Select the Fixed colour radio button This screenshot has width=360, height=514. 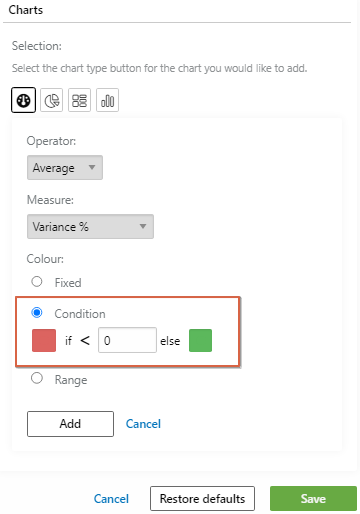point(37,282)
